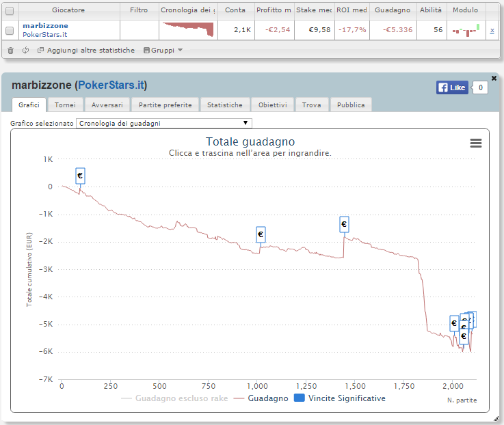Open the Gruppi dropdown
Image resolution: width=504 pixels, height=425 pixels.
163,50
